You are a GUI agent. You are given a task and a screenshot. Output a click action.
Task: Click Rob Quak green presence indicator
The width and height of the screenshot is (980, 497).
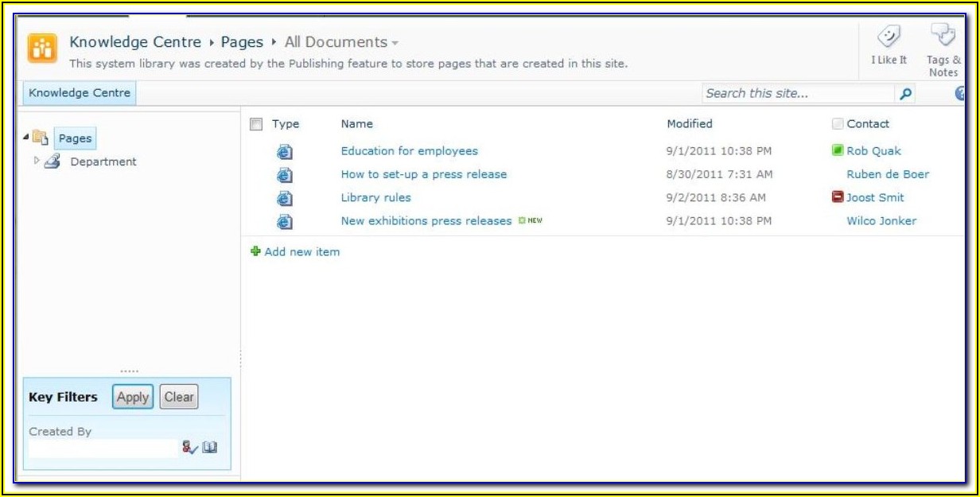[837, 150]
